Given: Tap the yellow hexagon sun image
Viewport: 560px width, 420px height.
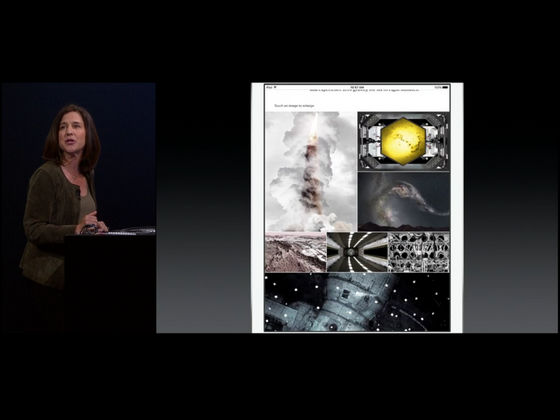Looking at the screenshot, I should tap(404, 141).
